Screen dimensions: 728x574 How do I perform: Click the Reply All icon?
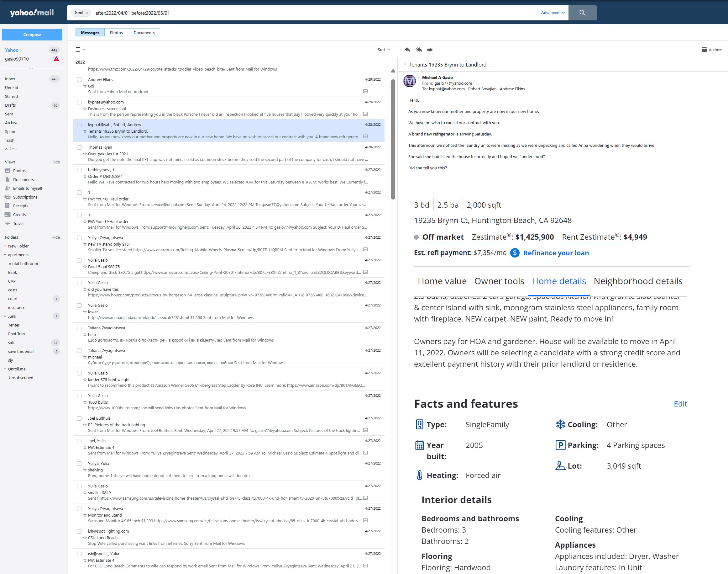click(x=418, y=50)
